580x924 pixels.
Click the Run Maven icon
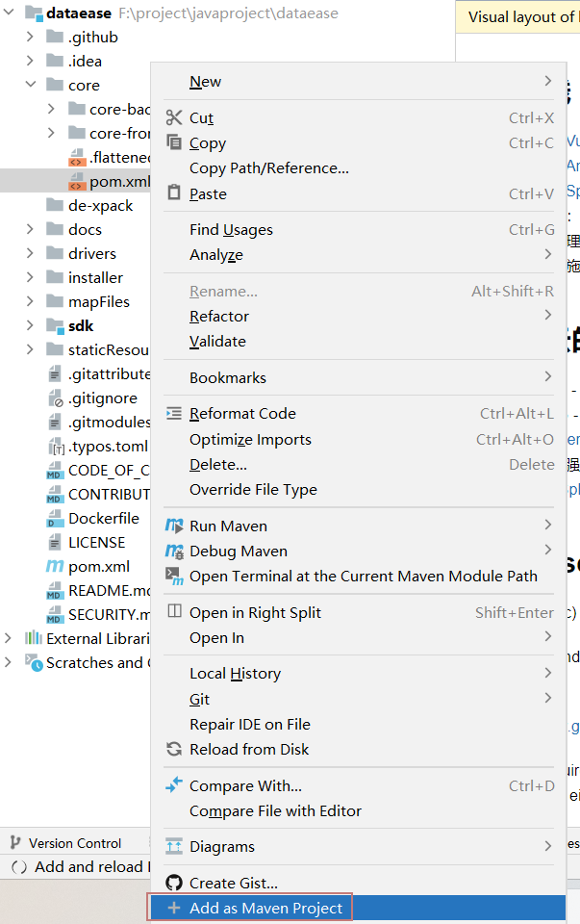tap(174, 526)
